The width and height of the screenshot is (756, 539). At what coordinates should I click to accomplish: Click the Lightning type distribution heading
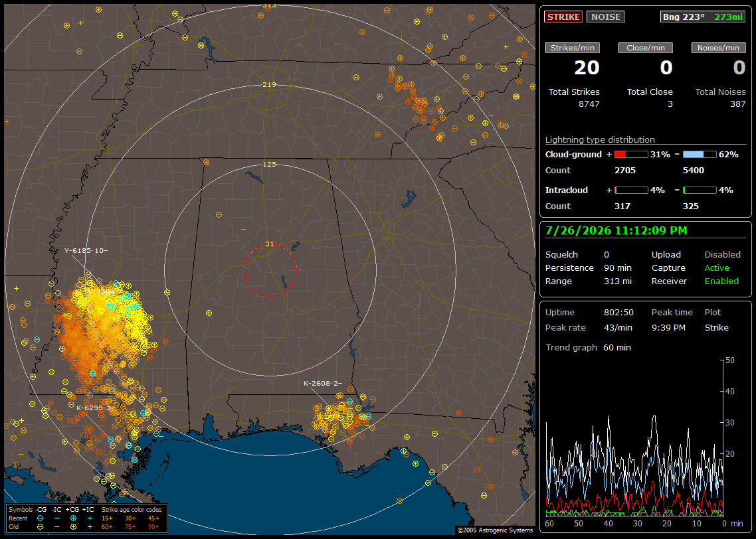tap(600, 139)
